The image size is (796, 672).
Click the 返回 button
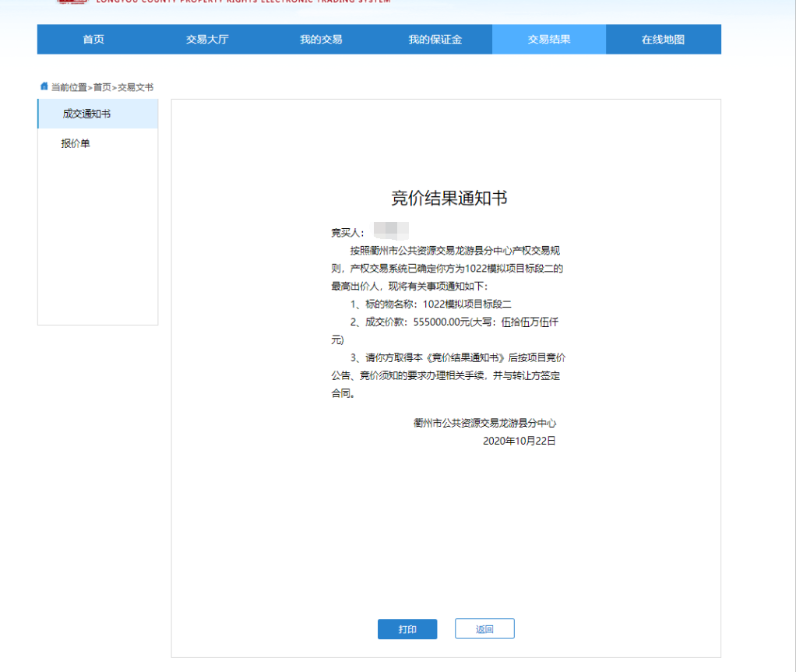[484, 629]
